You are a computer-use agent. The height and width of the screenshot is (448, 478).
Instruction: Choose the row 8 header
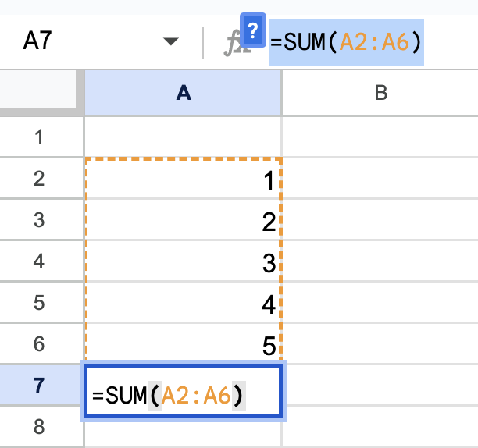pyautogui.click(x=41, y=427)
